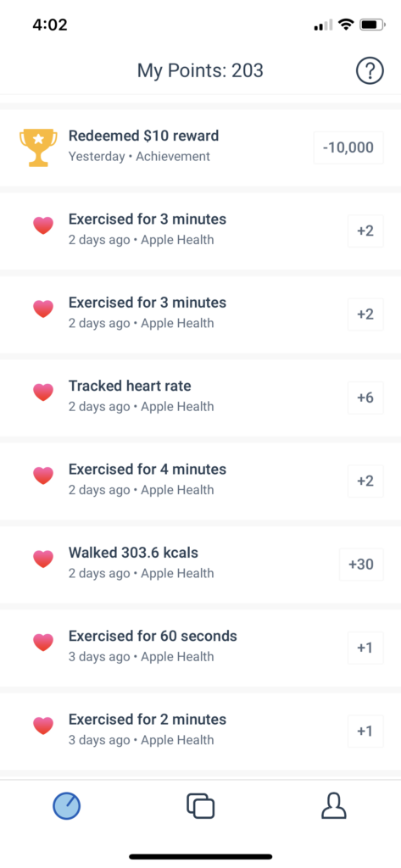Open the profile person tab
Image resolution: width=401 pixels, height=868 pixels.
tap(334, 805)
